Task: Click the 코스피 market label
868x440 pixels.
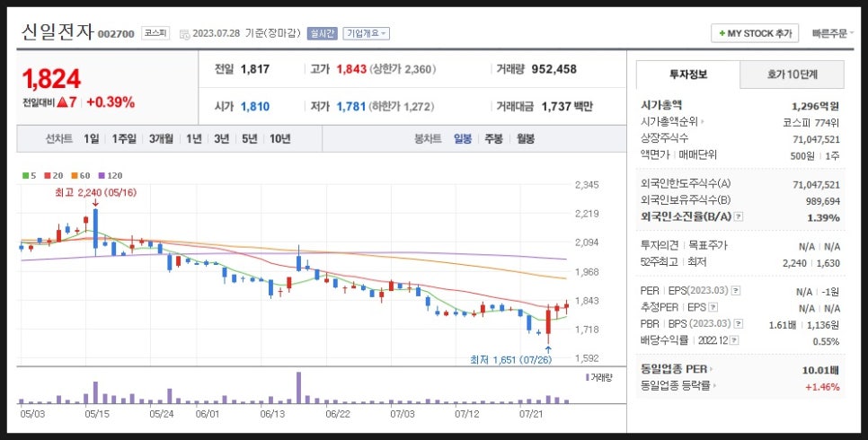Action: pyautogui.click(x=155, y=33)
